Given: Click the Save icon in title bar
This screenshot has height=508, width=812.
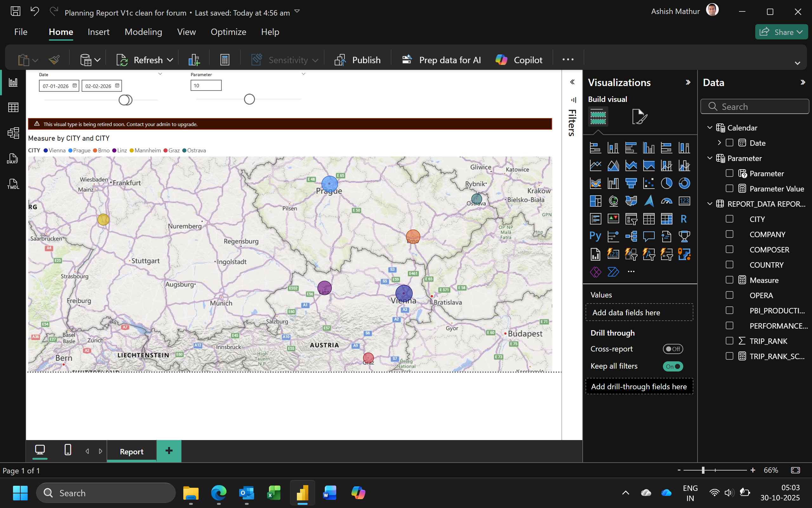Looking at the screenshot, I should click(16, 11).
